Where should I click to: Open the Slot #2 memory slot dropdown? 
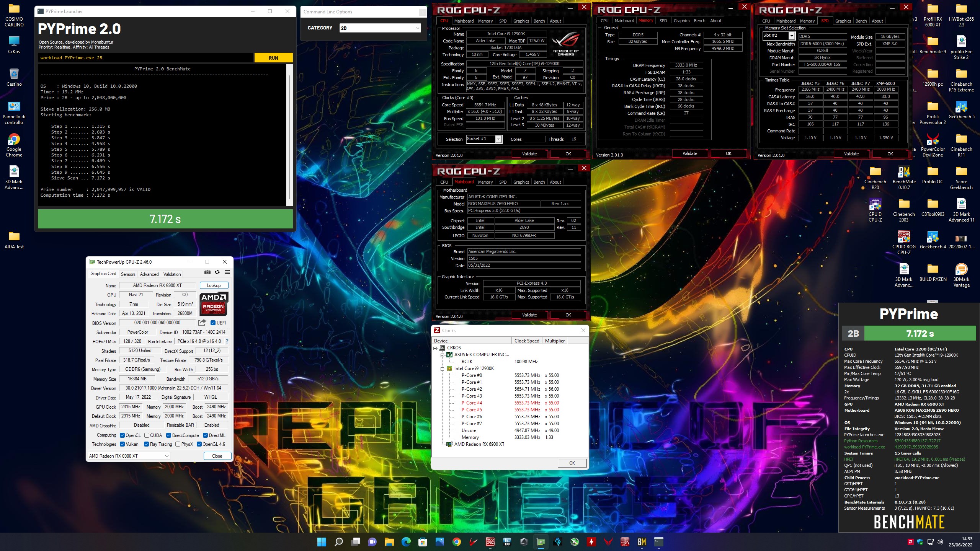click(779, 36)
